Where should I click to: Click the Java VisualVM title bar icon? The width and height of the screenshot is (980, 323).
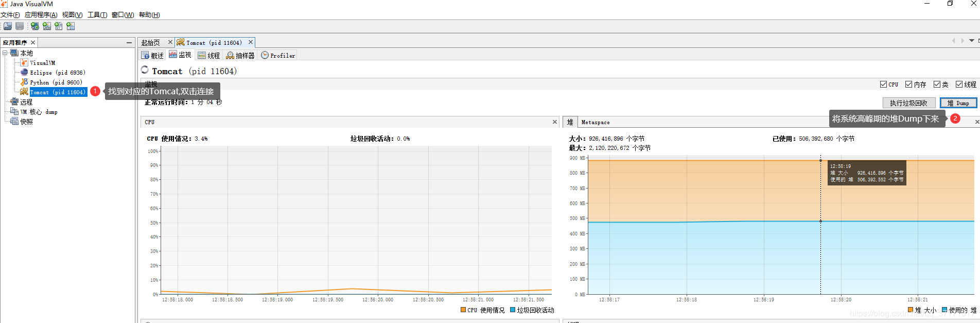coord(4,4)
